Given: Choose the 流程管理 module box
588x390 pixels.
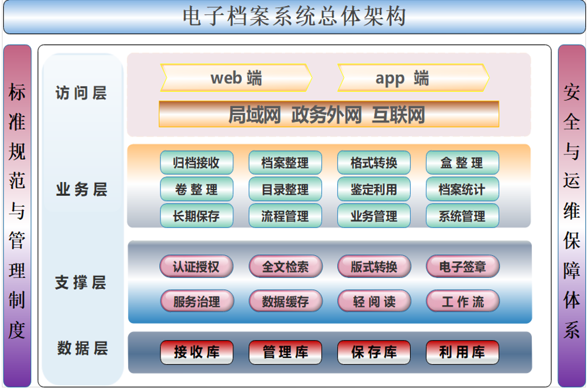Looking at the screenshot, I should pos(285,216).
